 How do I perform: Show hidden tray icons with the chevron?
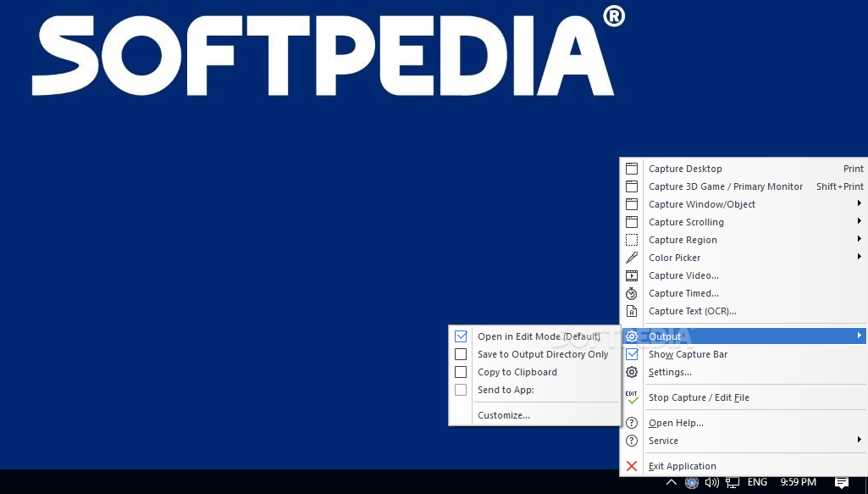pos(671,482)
